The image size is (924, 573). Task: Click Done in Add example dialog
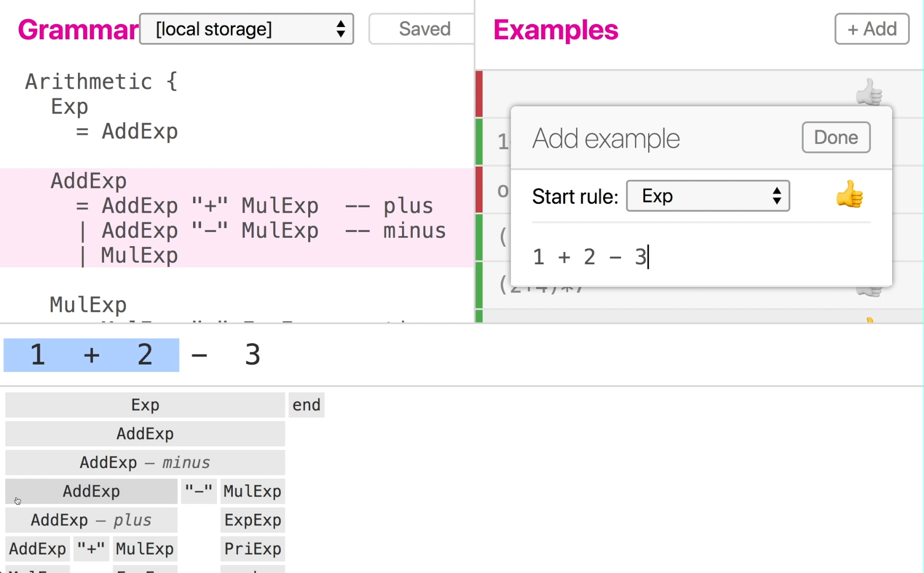835,138
